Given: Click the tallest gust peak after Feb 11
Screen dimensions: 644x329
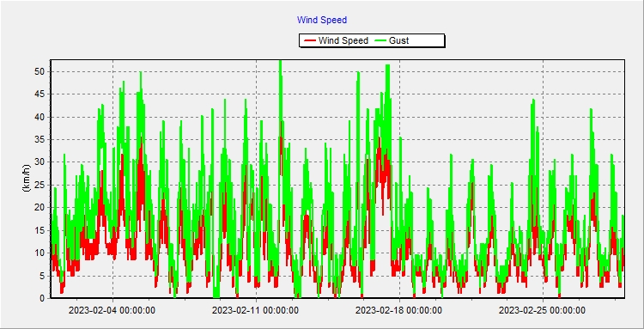Looking at the screenshot, I should point(281,63).
